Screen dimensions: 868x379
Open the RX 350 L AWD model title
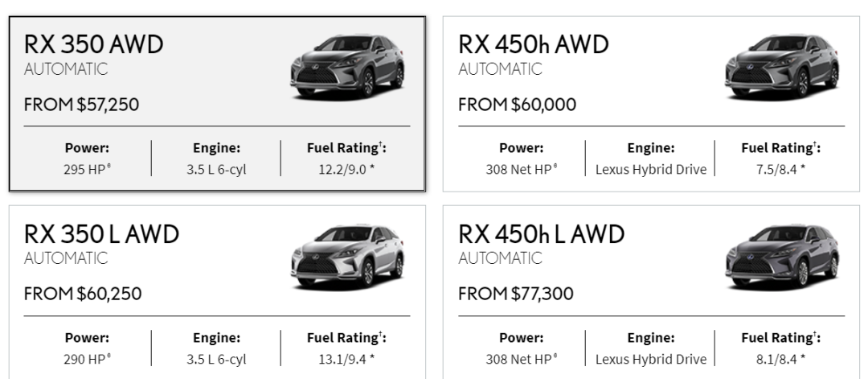(x=101, y=234)
